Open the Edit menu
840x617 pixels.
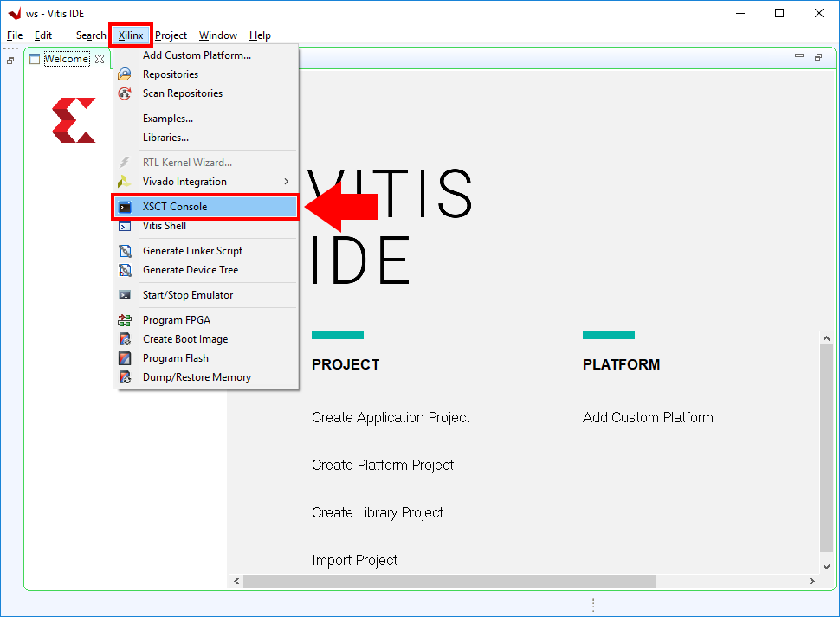point(42,35)
